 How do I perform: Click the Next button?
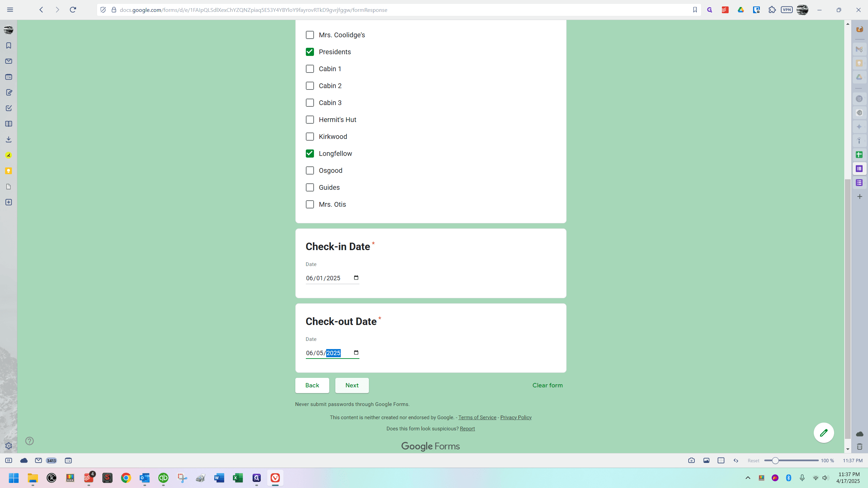(352, 385)
